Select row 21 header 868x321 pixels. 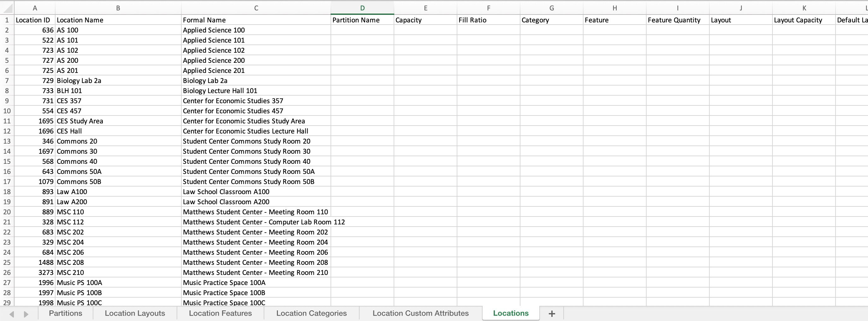pos(7,222)
